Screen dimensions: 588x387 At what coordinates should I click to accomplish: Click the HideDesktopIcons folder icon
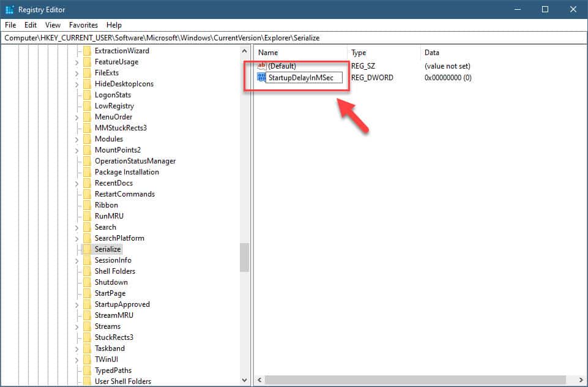pyautogui.click(x=87, y=84)
